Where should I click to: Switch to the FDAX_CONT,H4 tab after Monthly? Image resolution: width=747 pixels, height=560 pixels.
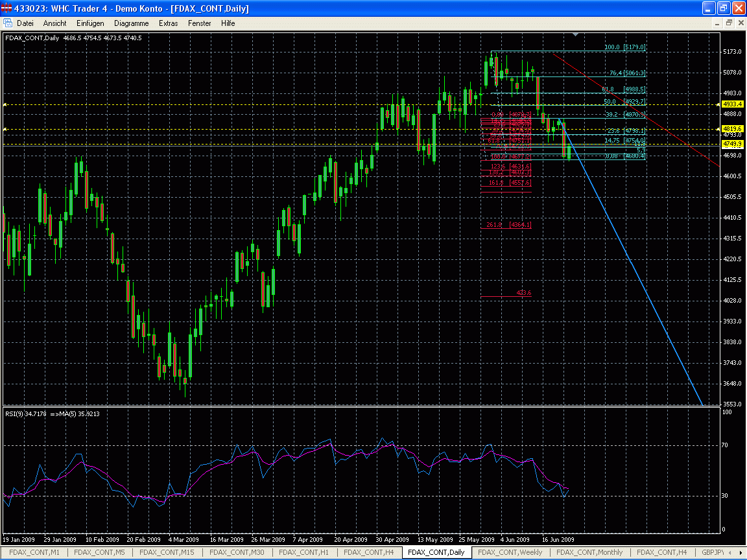[x=661, y=552]
